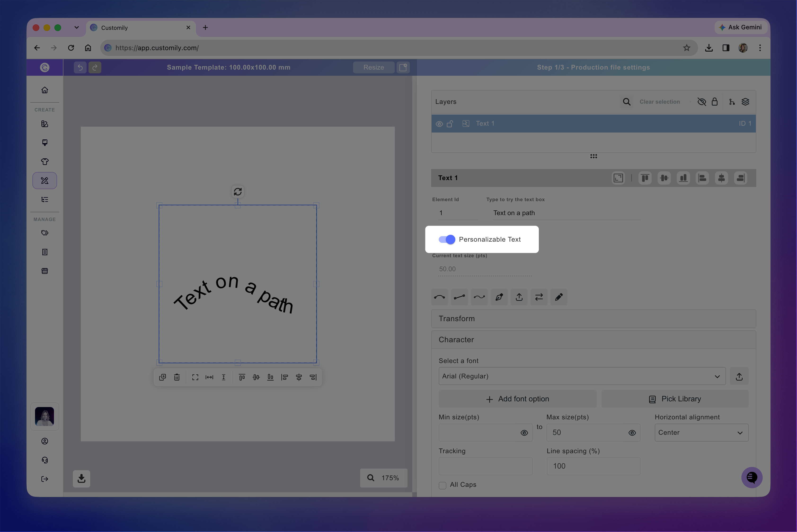The height and width of the screenshot is (532, 797).
Task: Click Clear selection link
Action: coord(660,102)
